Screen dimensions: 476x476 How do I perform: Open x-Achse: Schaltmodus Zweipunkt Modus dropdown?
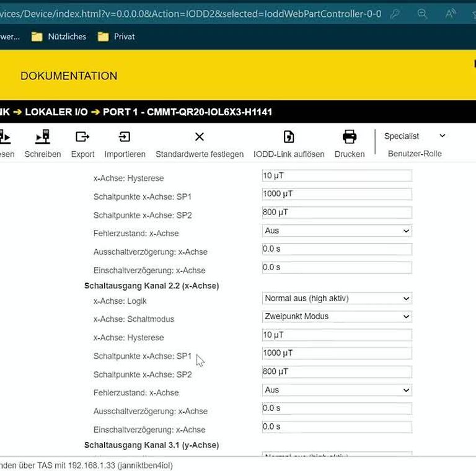click(x=337, y=317)
